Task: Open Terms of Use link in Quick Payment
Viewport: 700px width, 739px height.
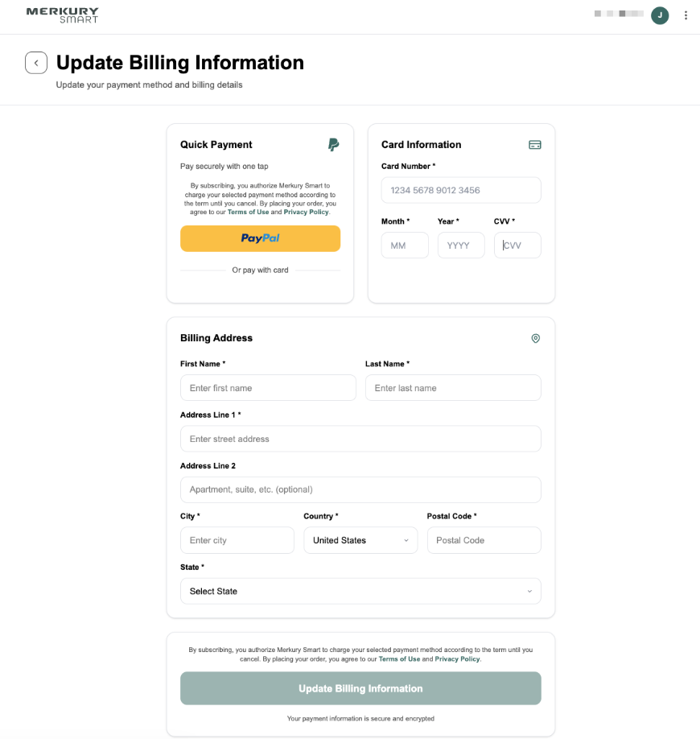Action: pyautogui.click(x=249, y=212)
